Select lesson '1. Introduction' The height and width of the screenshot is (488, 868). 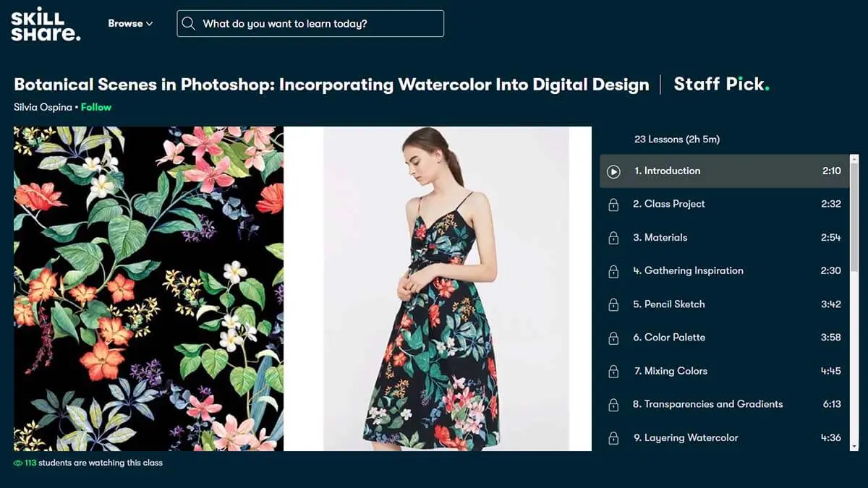(725, 171)
